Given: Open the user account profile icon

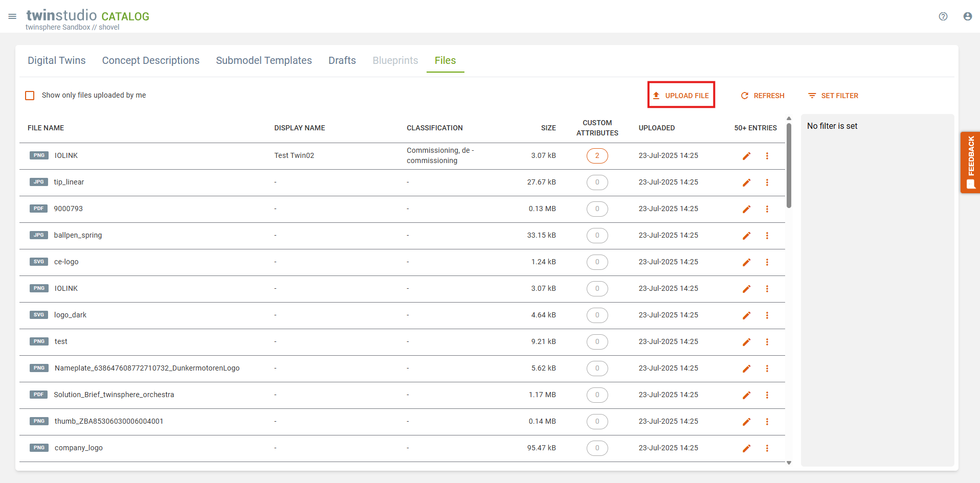Looking at the screenshot, I should 967,16.
